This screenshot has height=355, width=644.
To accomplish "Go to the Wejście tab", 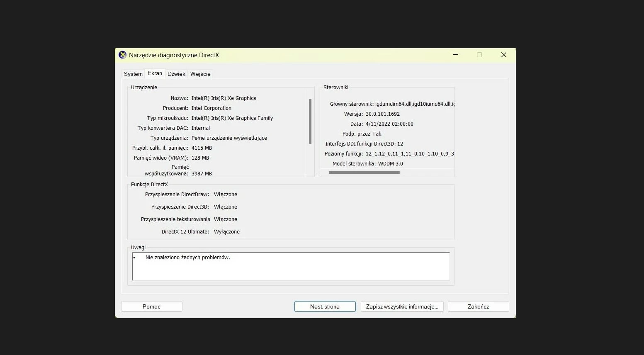I will point(200,74).
